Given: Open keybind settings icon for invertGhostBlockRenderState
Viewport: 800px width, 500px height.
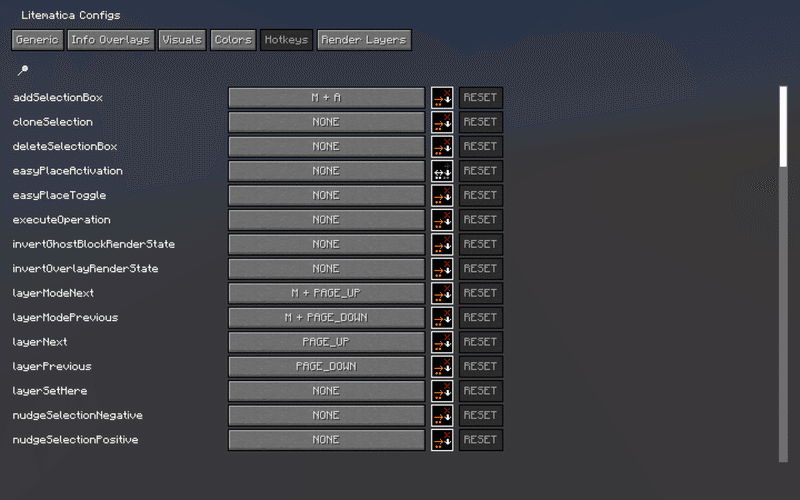Looking at the screenshot, I should (442, 244).
